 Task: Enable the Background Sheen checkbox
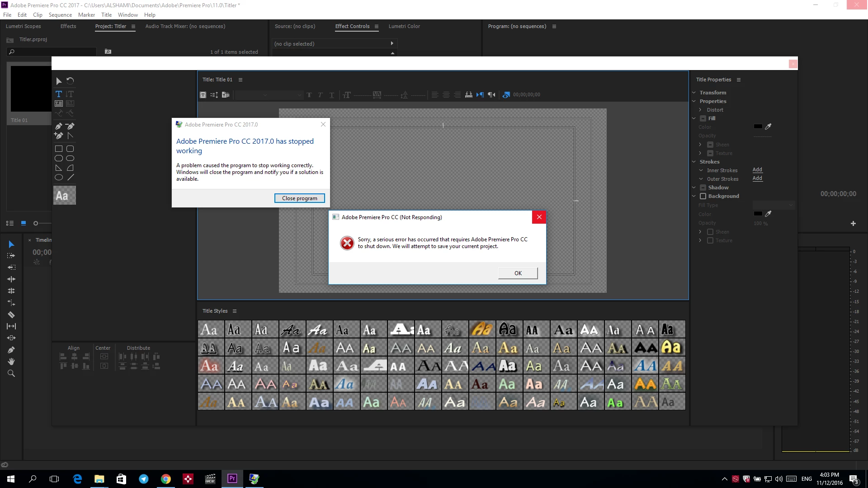[x=710, y=232]
